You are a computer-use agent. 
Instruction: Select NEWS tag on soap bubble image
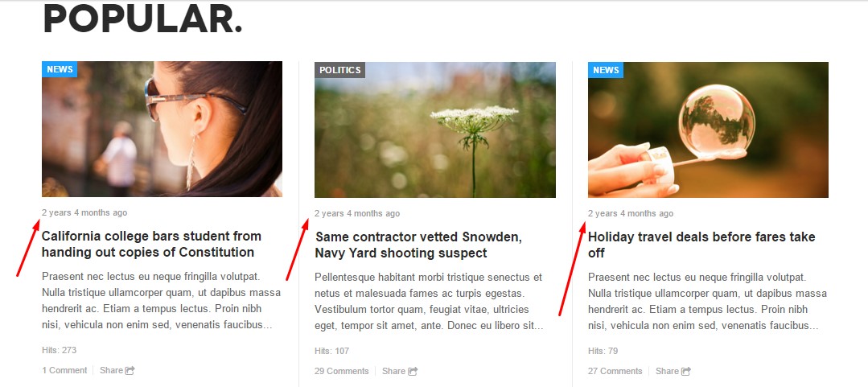click(x=606, y=70)
